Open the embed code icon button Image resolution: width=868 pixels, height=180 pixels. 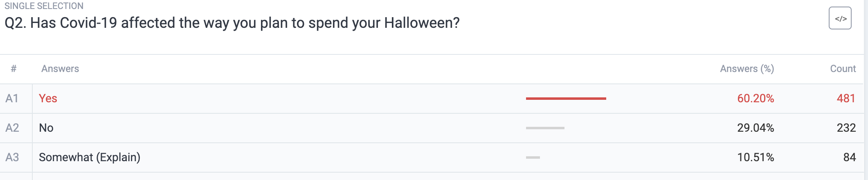tap(840, 18)
